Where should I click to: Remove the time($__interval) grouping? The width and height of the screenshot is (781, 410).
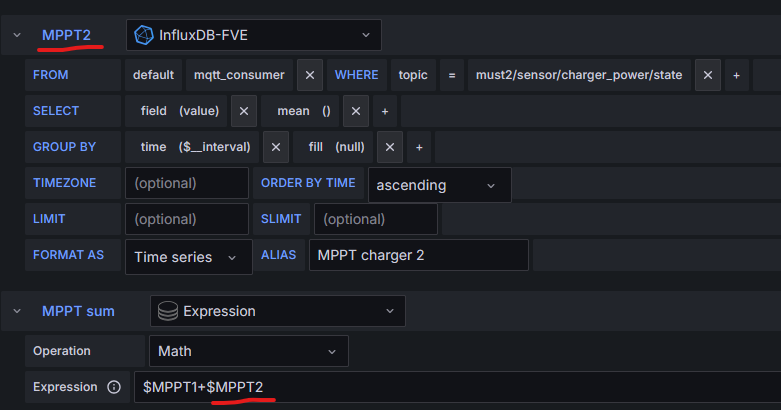[276, 147]
